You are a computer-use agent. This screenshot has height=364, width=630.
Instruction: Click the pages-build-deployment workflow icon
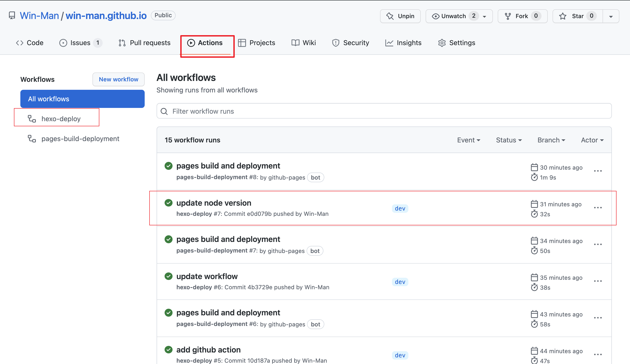32,138
